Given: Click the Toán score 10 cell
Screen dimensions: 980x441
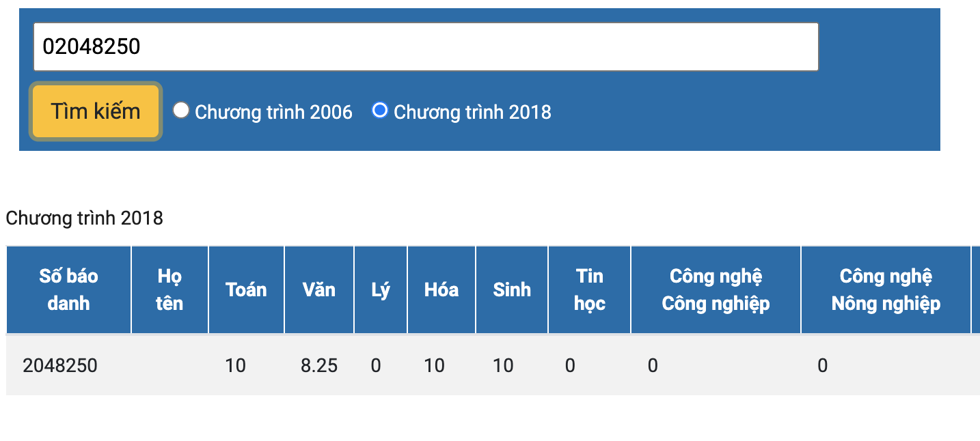Looking at the screenshot, I should (x=246, y=366).
